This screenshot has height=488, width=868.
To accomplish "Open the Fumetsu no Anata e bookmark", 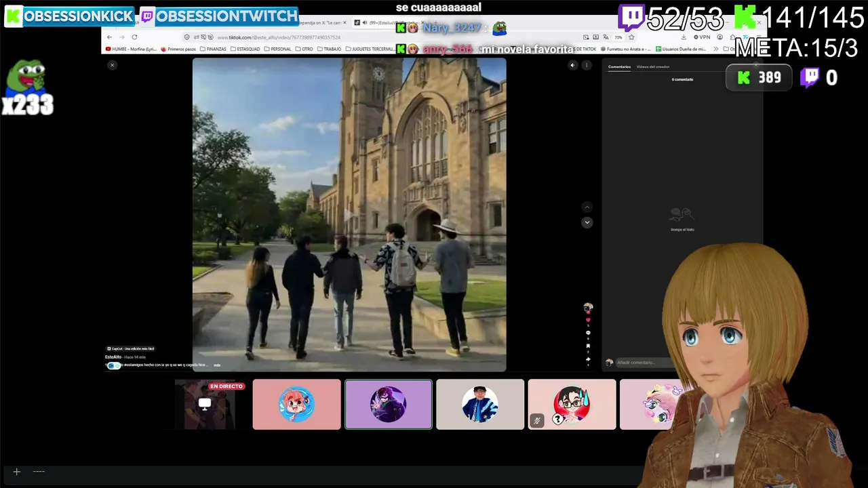I will tap(625, 49).
